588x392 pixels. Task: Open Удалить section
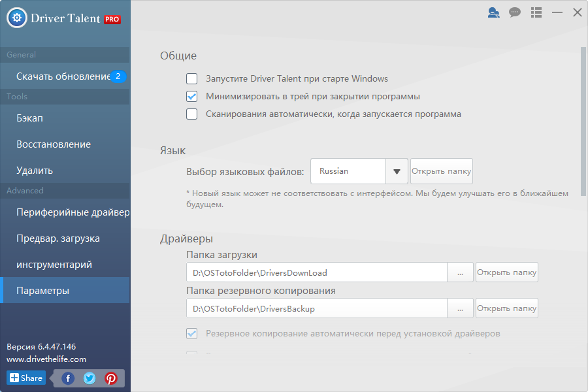(65, 171)
